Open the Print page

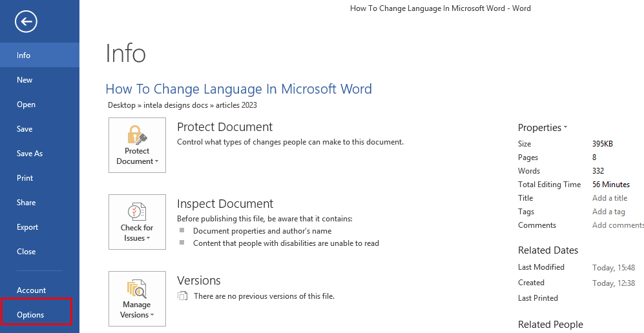(x=39, y=178)
